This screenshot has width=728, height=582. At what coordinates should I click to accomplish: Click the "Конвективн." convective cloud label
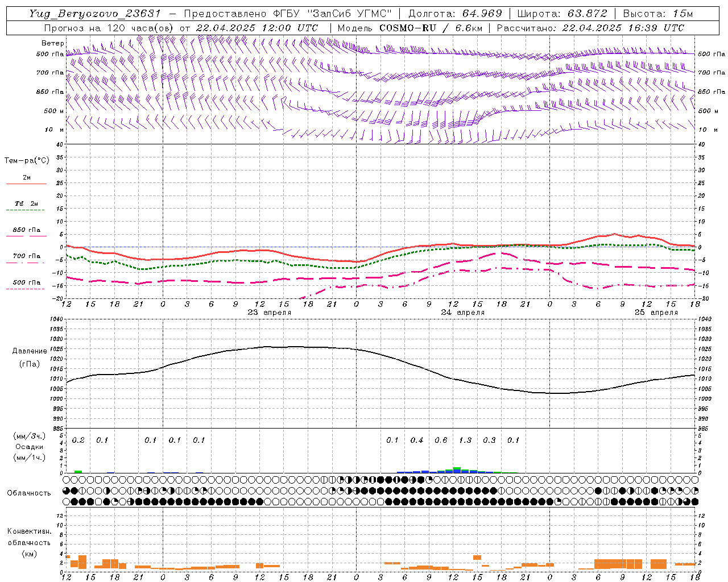pos(29,531)
